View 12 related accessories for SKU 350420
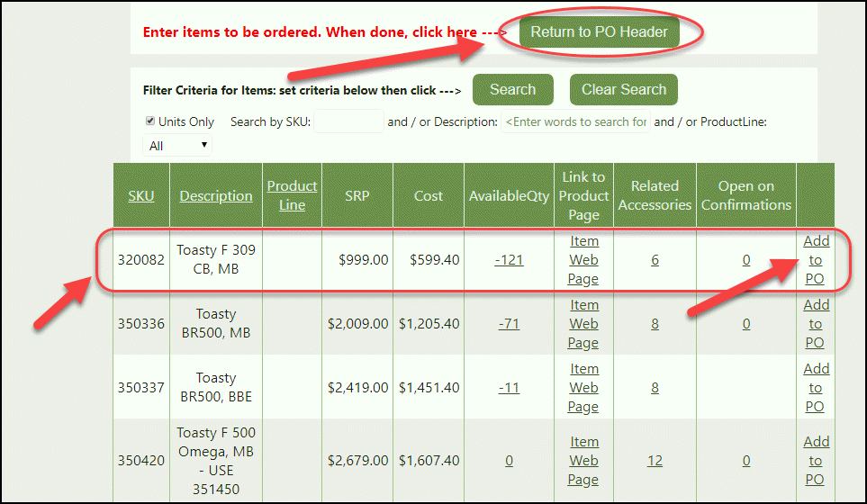The height and width of the screenshot is (504, 867). click(655, 461)
